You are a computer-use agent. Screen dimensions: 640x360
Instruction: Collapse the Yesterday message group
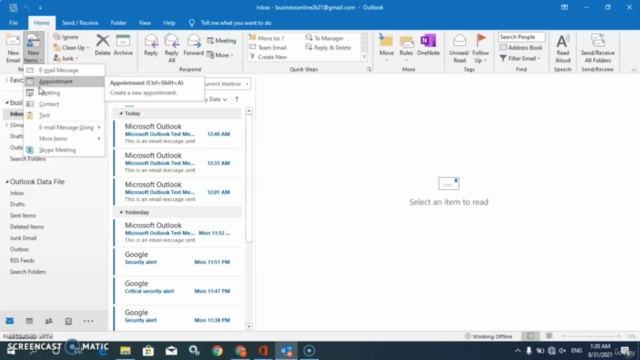click(x=121, y=212)
